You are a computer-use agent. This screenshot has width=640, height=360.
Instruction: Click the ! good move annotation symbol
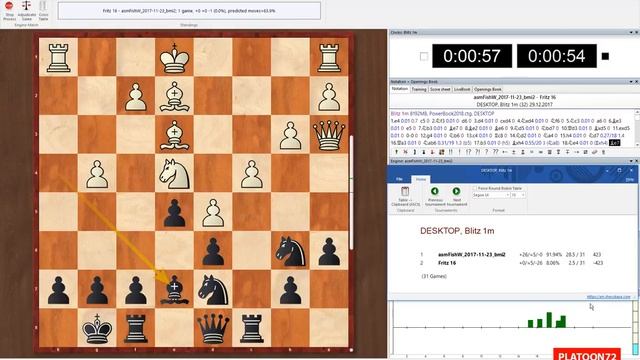(x=459, y=152)
